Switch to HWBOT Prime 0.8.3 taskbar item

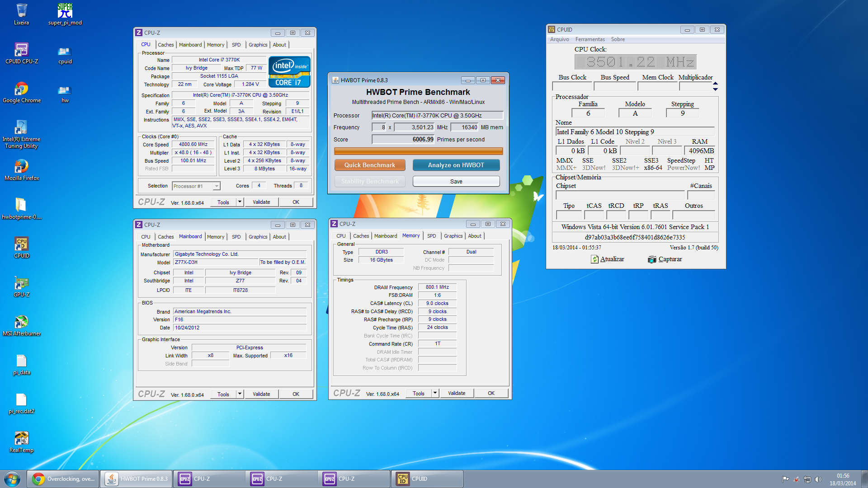136,479
